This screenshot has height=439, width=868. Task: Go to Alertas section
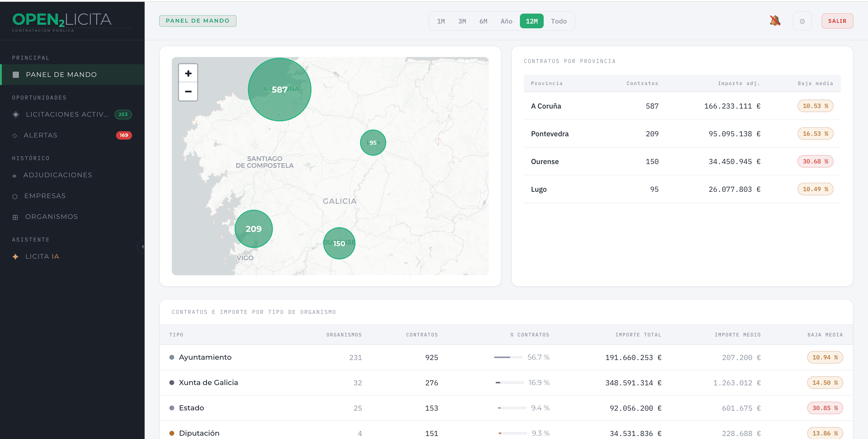[x=72, y=135]
